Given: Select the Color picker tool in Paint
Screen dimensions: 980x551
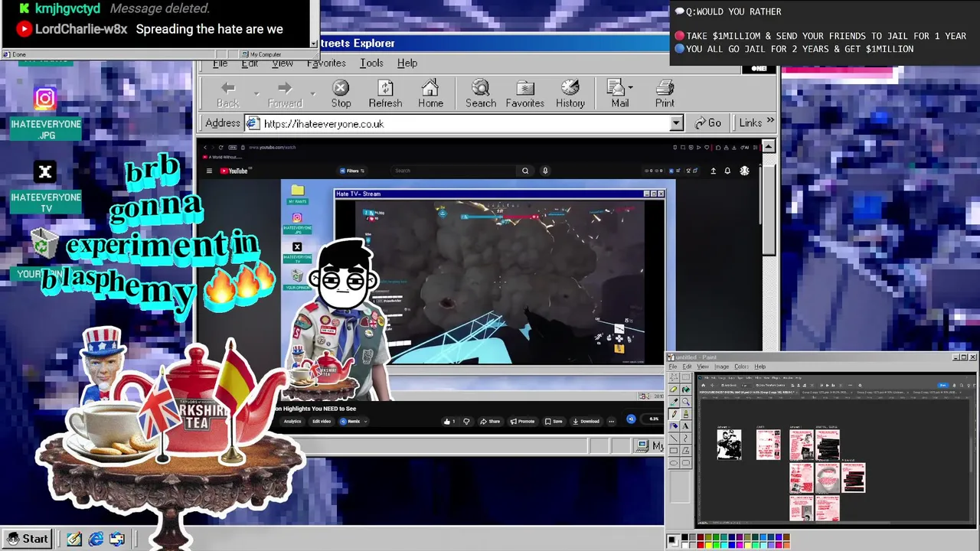Looking at the screenshot, I should 674,402.
